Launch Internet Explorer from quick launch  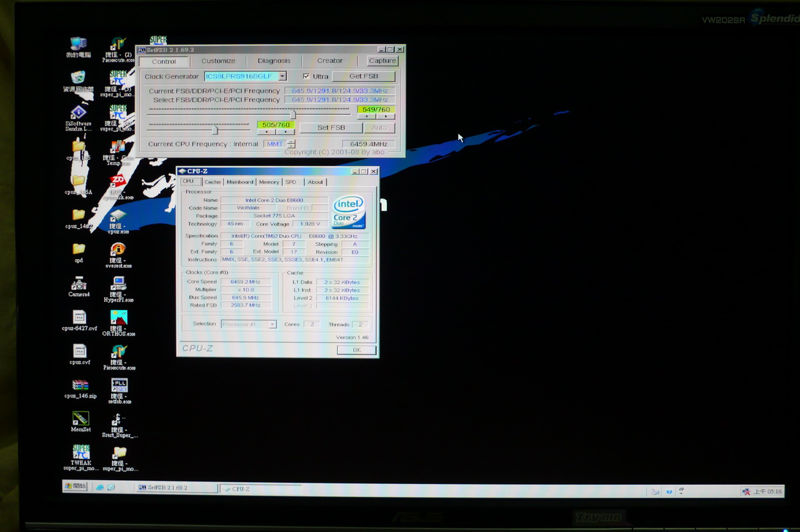pos(100,487)
